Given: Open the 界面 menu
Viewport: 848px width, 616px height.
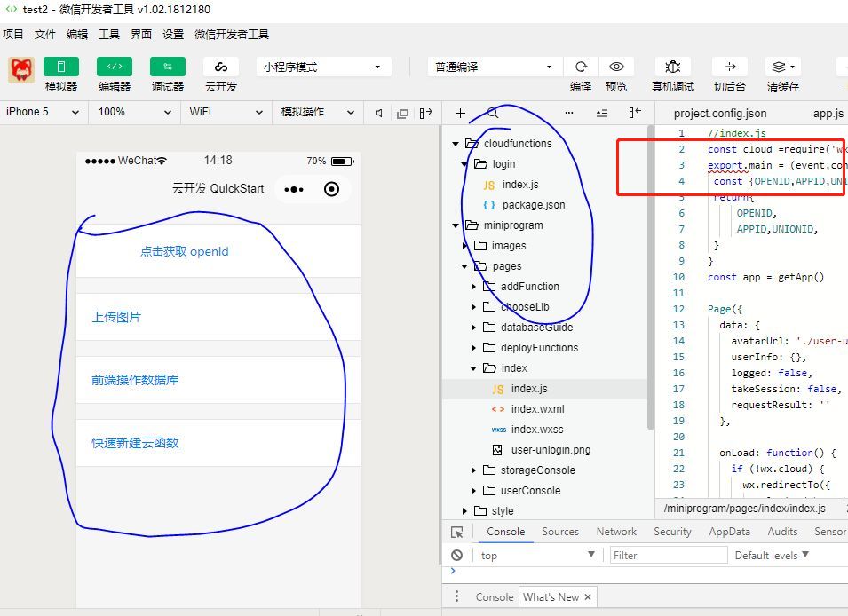Looking at the screenshot, I should pos(140,34).
